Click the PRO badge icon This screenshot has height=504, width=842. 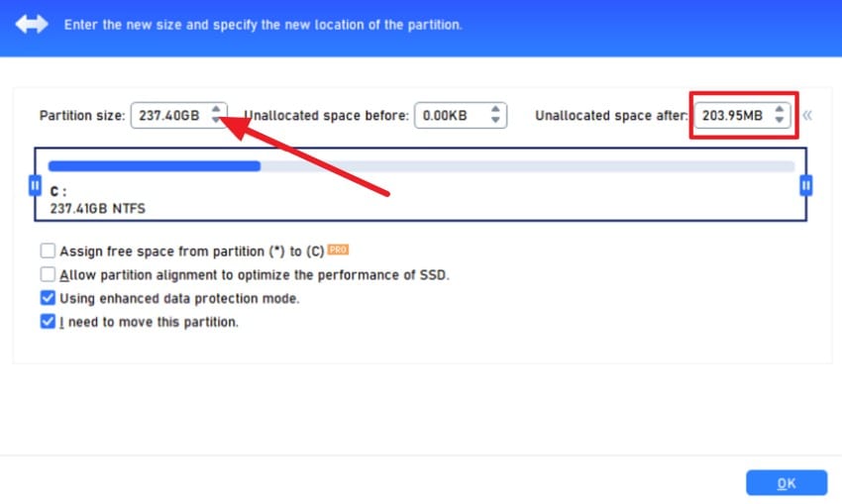tap(339, 251)
